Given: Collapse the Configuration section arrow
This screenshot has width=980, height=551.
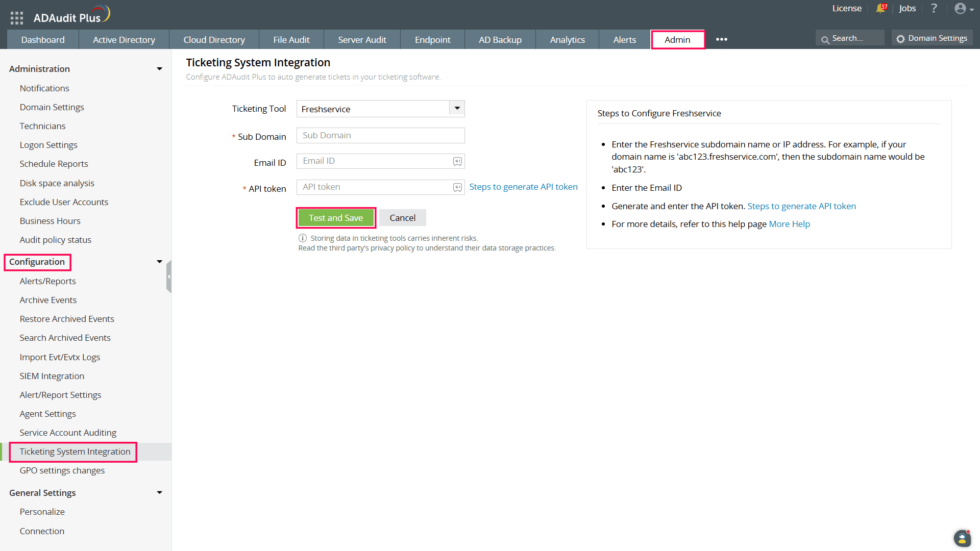Looking at the screenshot, I should point(159,262).
